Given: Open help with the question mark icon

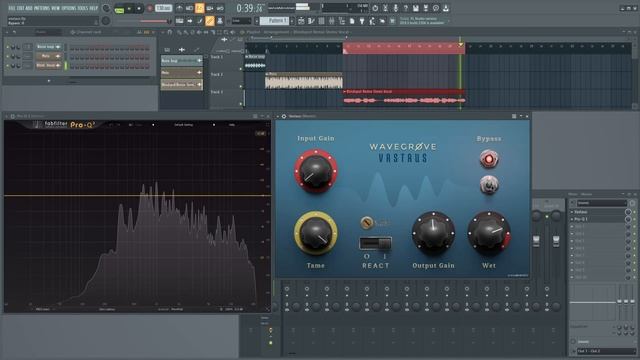Looking at the screenshot, I should (406, 8).
